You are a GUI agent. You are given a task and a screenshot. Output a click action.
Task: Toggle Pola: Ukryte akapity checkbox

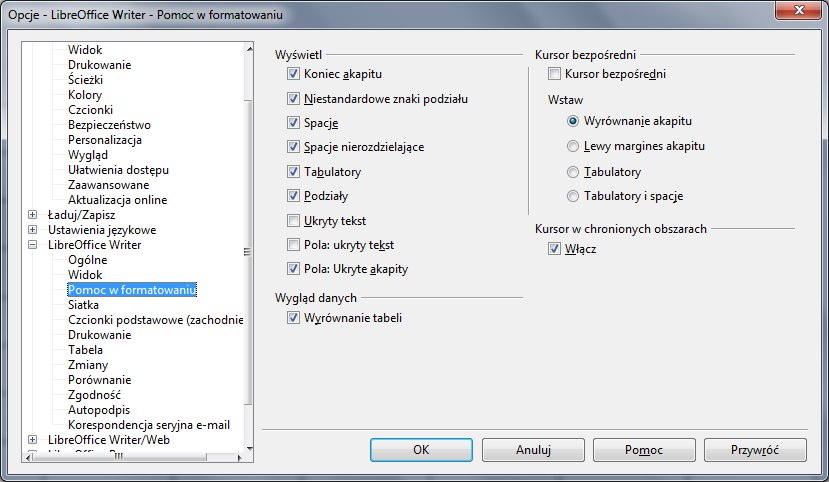point(293,269)
